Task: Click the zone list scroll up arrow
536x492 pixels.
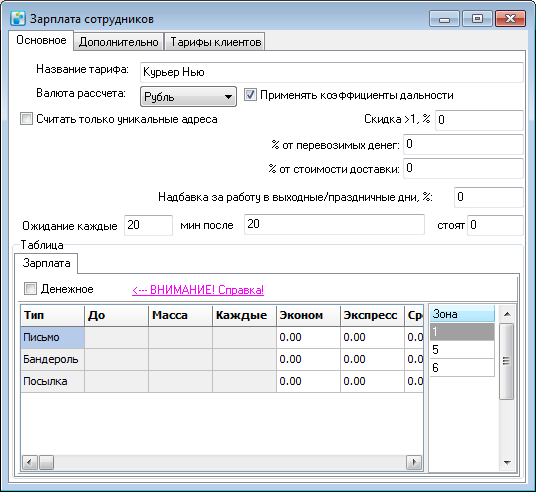Action: pyautogui.click(x=507, y=314)
